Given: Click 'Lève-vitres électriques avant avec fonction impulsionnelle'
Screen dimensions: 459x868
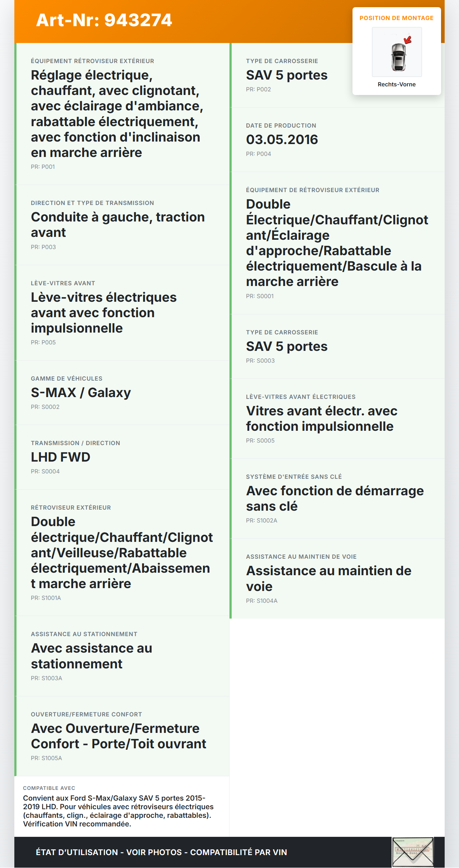Looking at the screenshot, I should click(x=104, y=313).
